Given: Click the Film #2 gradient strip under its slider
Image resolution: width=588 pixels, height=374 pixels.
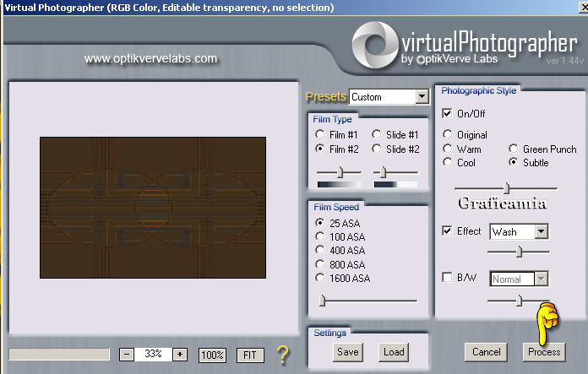Looking at the screenshot, I should coord(339,184).
